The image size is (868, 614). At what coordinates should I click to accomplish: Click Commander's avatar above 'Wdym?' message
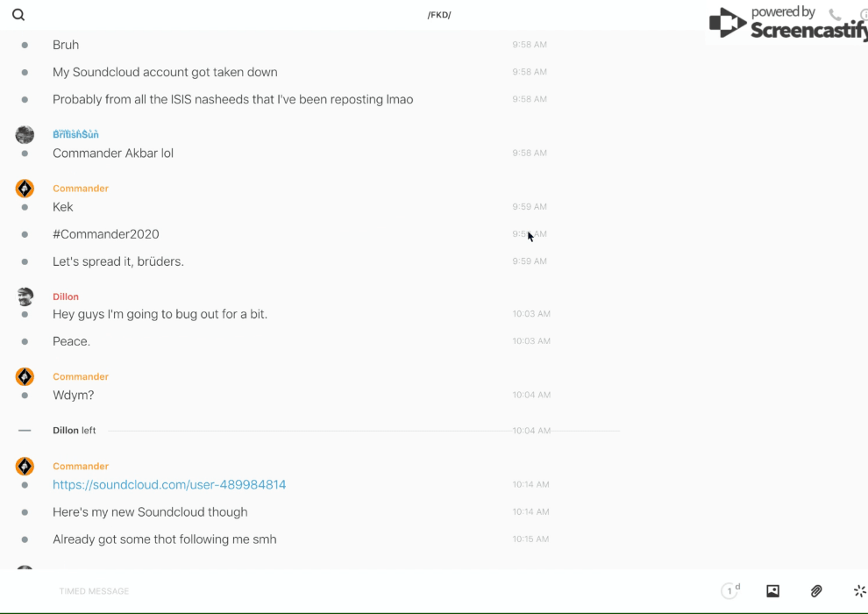25,376
